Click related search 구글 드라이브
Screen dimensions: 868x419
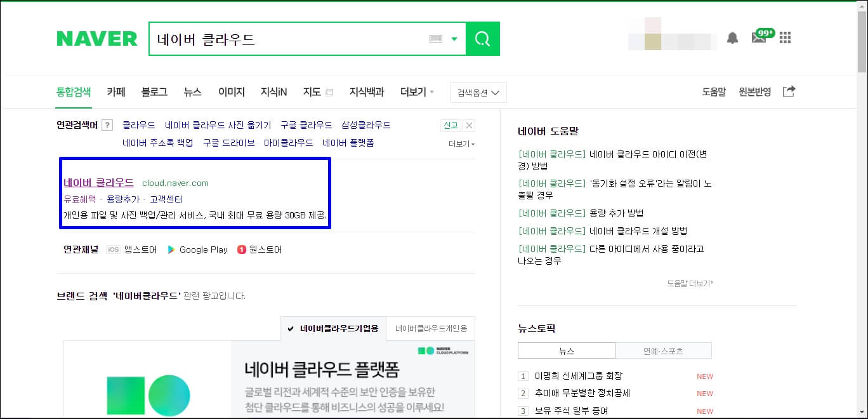pos(228,143)
